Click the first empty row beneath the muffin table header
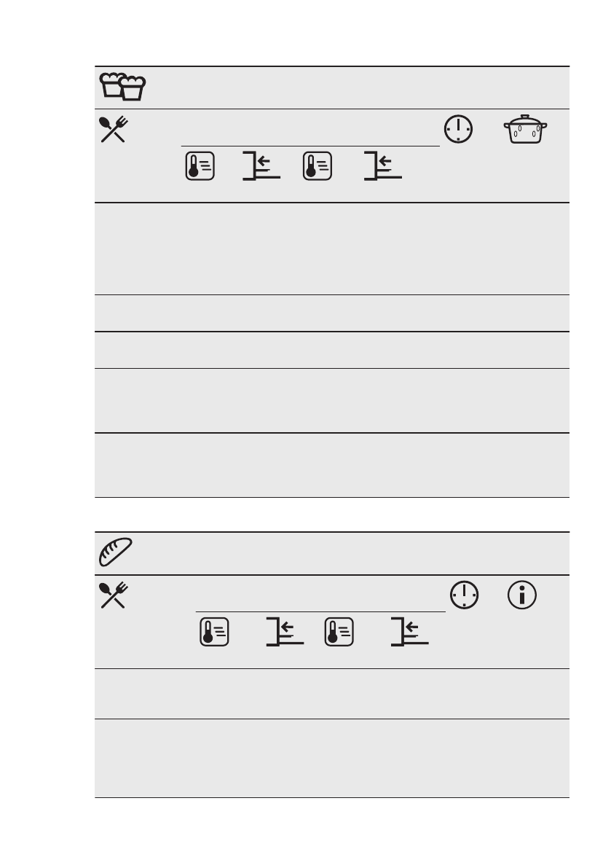The height and width of the screenshot is (868, 611). (332, 249)
